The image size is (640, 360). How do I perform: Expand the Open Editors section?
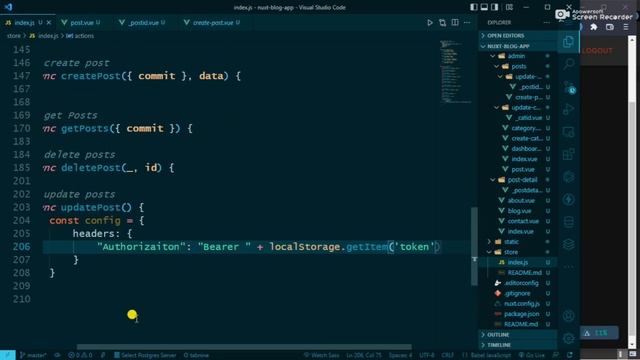pos(518,36)
